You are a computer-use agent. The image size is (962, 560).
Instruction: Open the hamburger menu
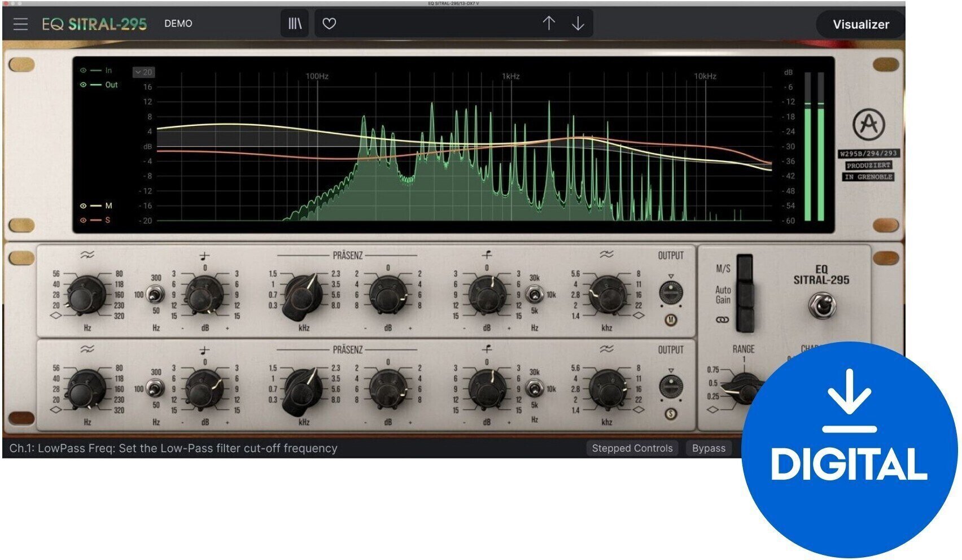pos(20,24)
